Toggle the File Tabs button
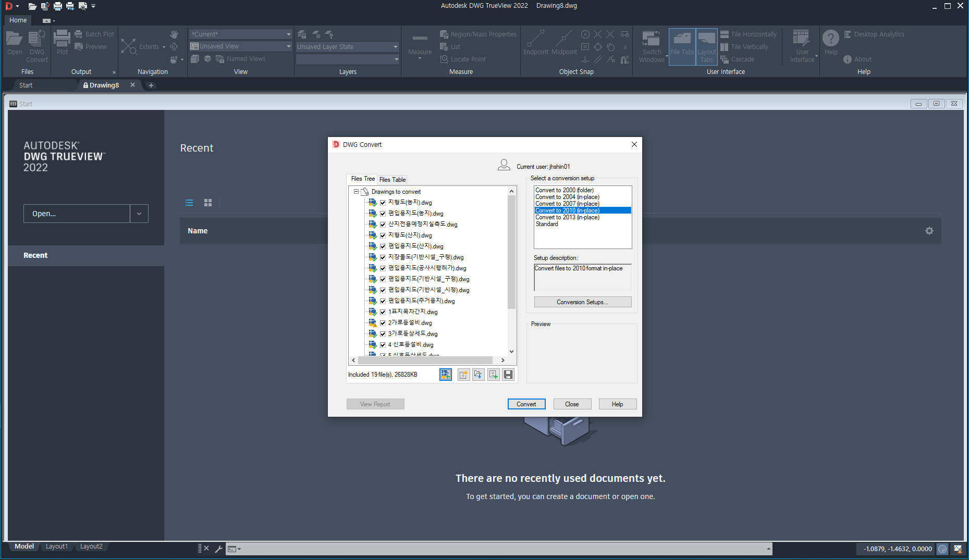 pyautogui.click(x=682, y=46)
